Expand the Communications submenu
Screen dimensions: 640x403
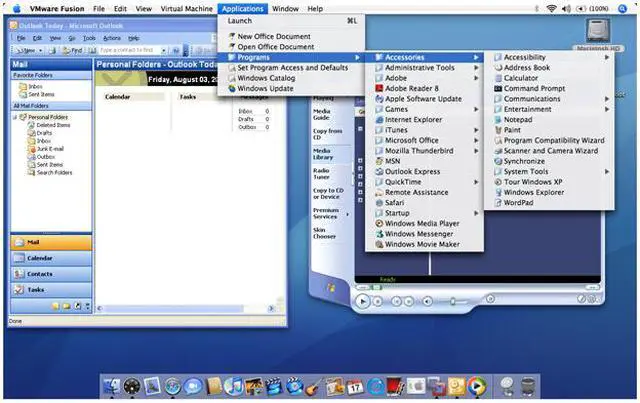click(x=549, y=99)
